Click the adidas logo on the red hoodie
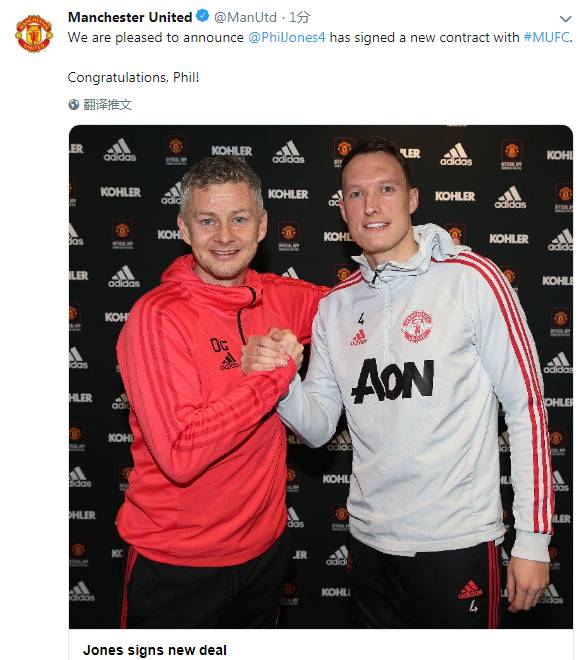The width and height of the screenshot is (578, 660). [229, 361]
